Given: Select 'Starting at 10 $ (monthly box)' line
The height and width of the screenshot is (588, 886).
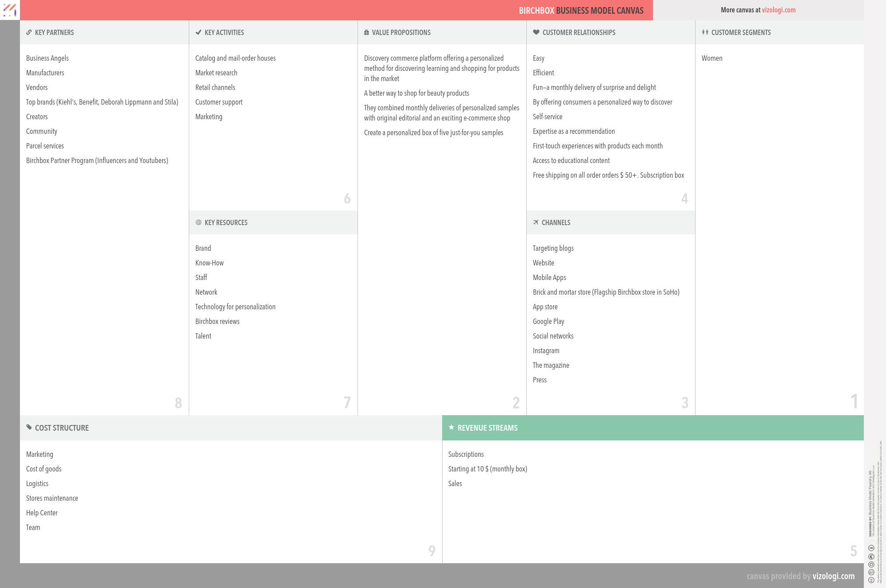Looking at the screenshot, I should pos(488,469).
